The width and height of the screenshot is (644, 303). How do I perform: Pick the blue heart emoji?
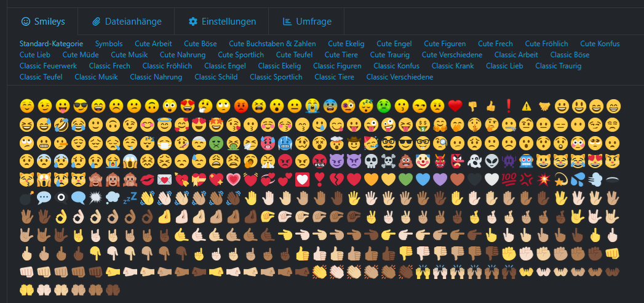coord(423,180)
